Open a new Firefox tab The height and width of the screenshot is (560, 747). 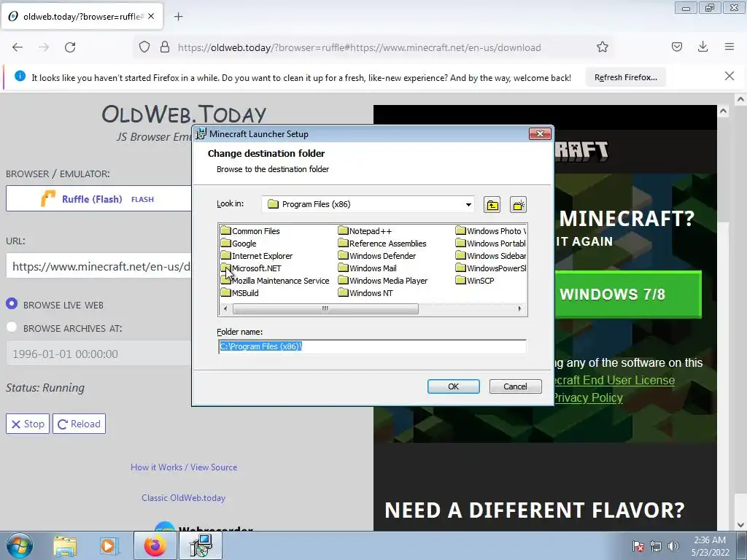[178, 17]
